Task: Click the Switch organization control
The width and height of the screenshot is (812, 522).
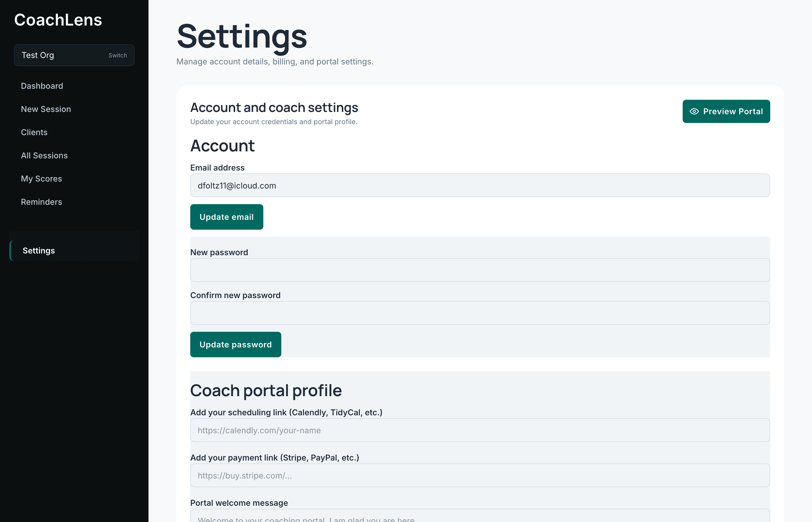Action: pos(118,55)
